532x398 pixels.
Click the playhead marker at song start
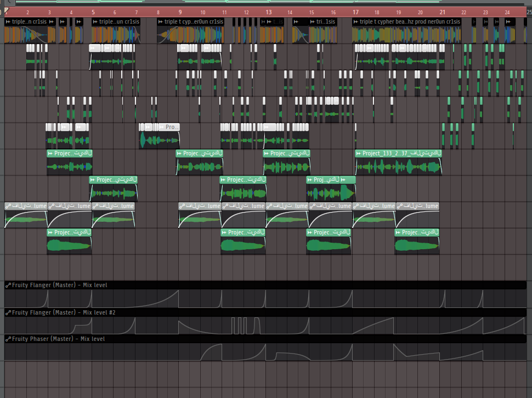(6, 11)
